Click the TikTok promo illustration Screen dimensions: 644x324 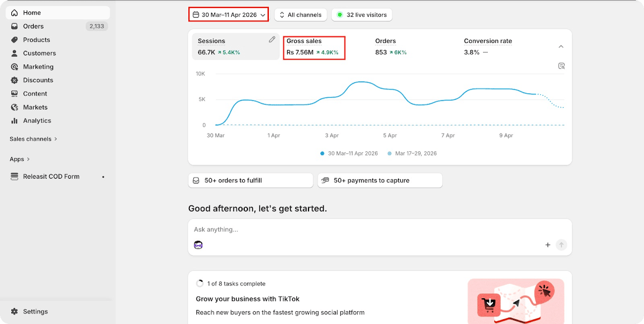[516, 301]
